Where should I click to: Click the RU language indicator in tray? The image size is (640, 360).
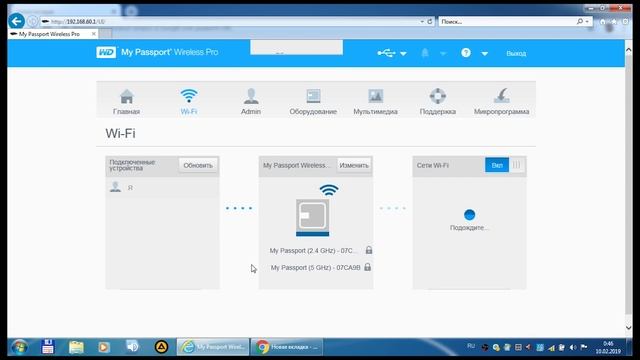point(471,346)
